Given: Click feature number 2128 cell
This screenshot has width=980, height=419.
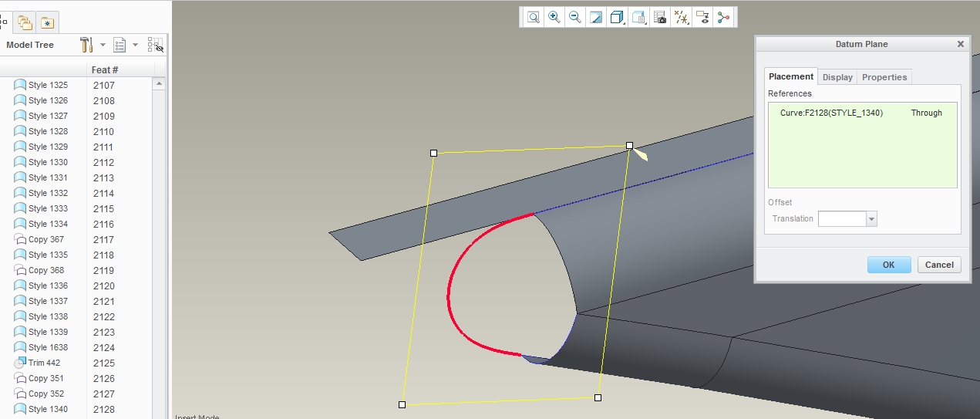Looking at the screenshot, I should tap(103, 409).
